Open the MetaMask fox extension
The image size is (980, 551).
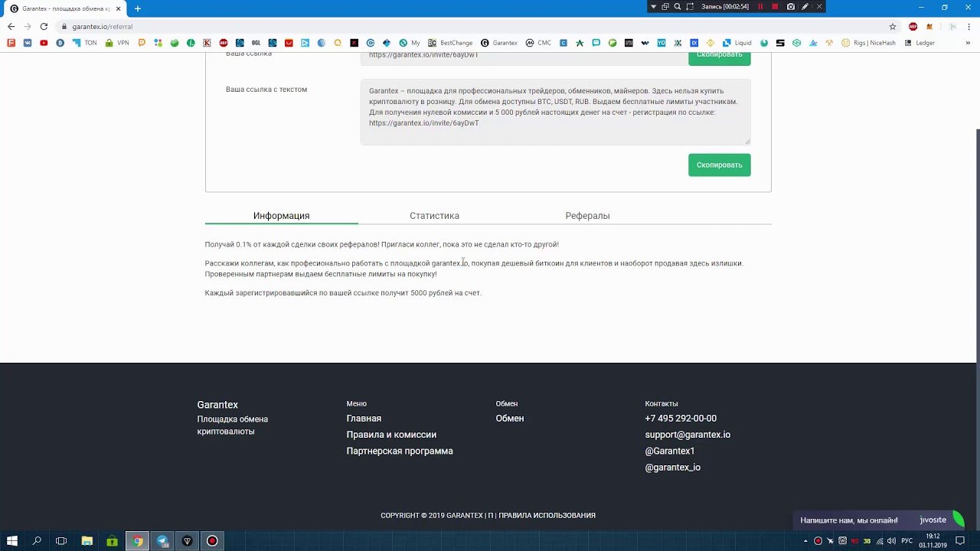[929, 27]
